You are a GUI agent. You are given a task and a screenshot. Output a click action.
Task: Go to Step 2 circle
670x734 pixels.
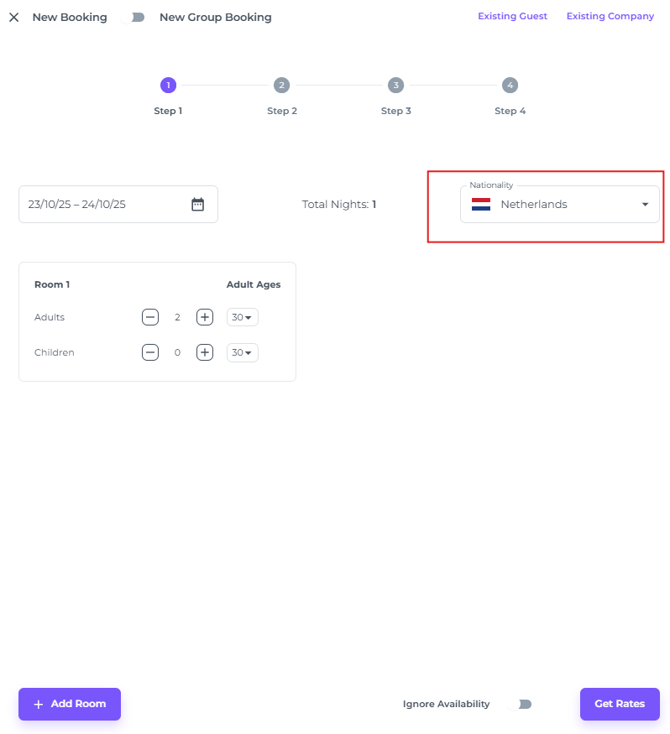point(282,85)
